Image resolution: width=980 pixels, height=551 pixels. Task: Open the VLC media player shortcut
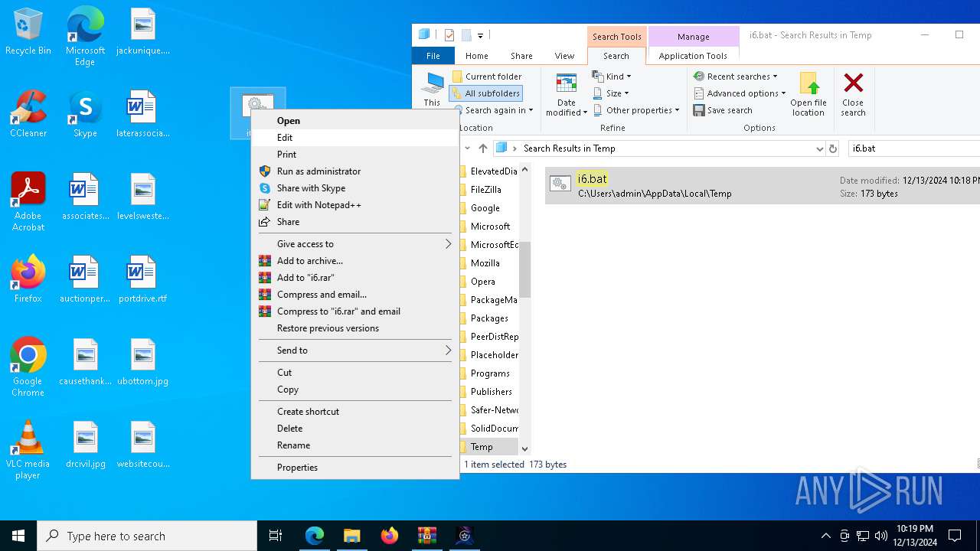[28, 450]
